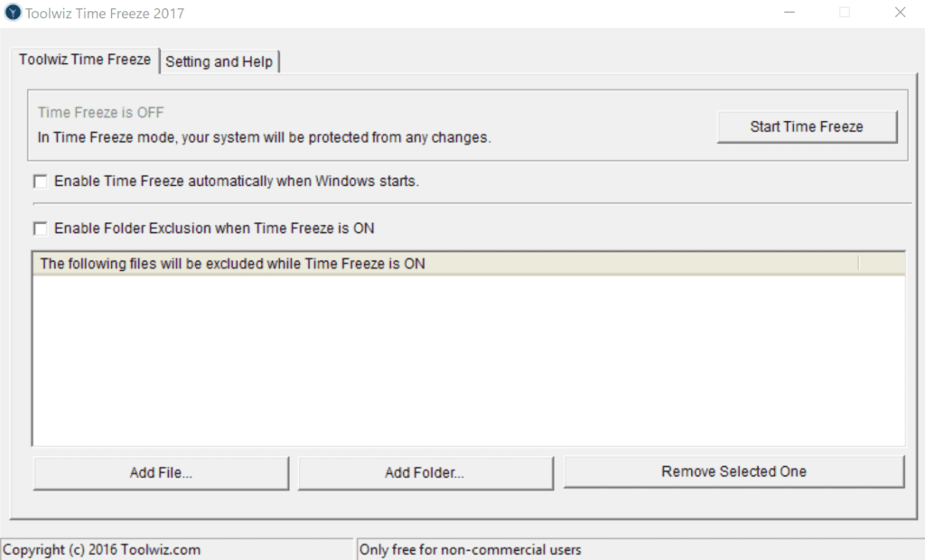Click the excluded files list column header
The width and height of the screenshot is (925, 560).
445,263
